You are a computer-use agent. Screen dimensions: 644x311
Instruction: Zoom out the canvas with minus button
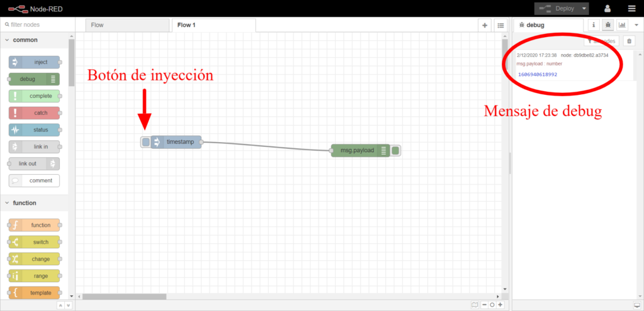pyautogui.click(x=484, y=305)
